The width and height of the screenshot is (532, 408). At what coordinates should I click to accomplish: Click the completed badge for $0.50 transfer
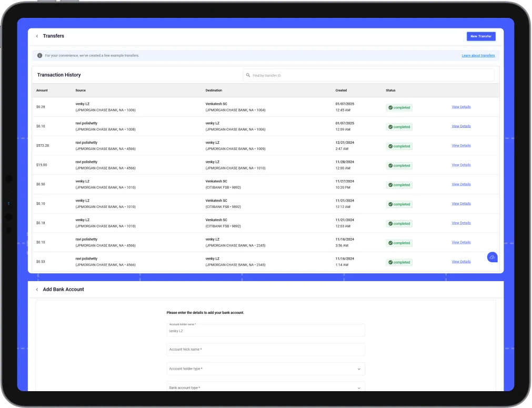coord(399,185)
